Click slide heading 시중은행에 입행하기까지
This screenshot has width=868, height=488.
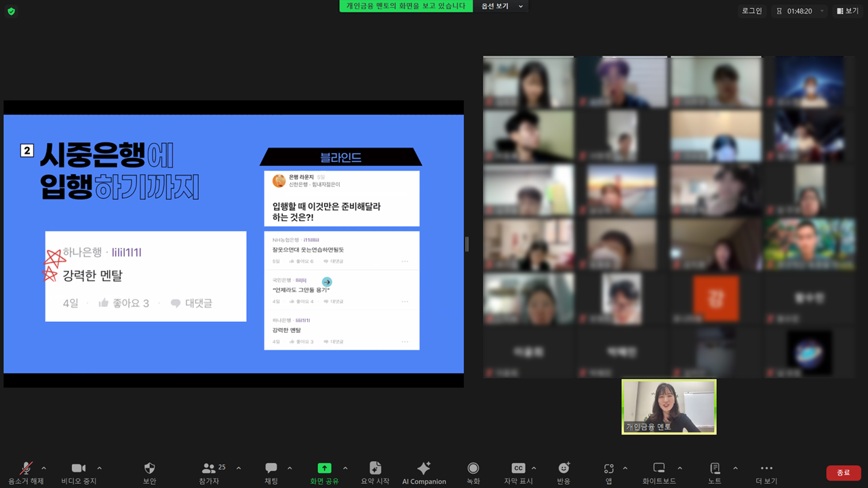[119, 172]
